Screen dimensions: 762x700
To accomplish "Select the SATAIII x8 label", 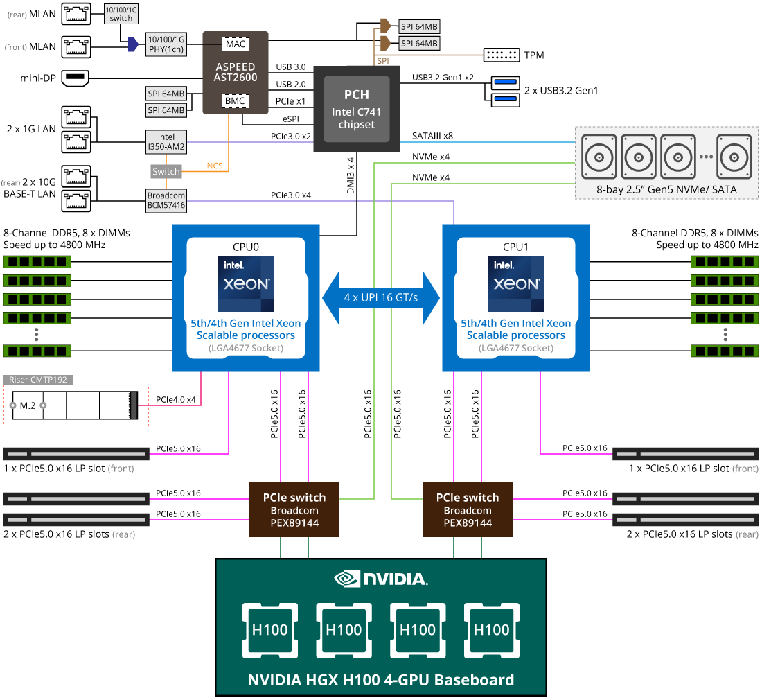I will 432,136.
